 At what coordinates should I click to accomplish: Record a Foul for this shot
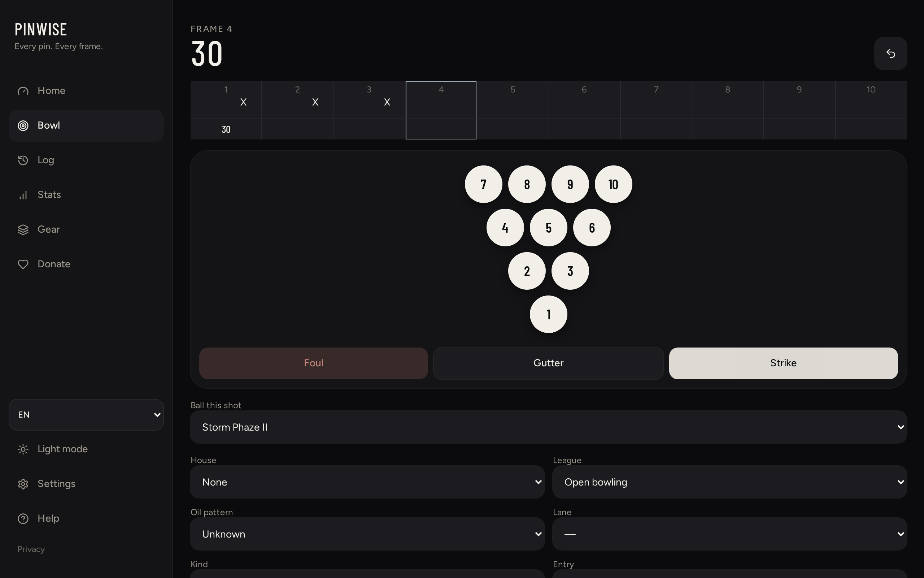tap(313, 363)
